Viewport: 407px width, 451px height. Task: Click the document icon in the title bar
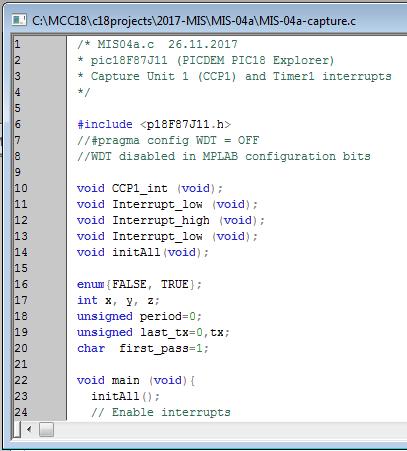pyautogui.click(x=19, y=21)
